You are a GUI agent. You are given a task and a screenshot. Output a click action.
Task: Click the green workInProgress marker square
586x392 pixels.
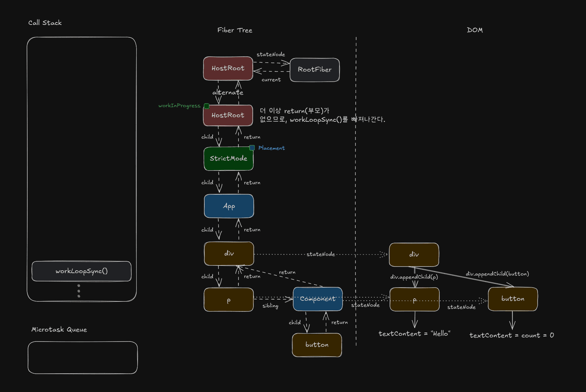(x=206, y=106)
